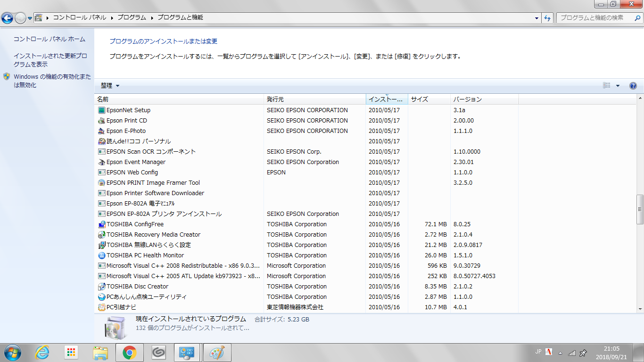Image resolution: width=644 pixels, height=362 pixels.
Task: Select Epson Printer Software Downloader row
Action: (x=308, y=193)
